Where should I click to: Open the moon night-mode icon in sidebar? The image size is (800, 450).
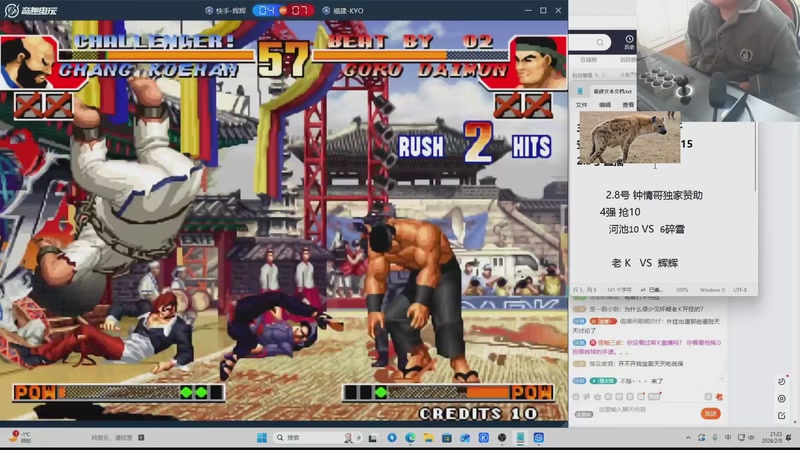click(x=782, y=381)
